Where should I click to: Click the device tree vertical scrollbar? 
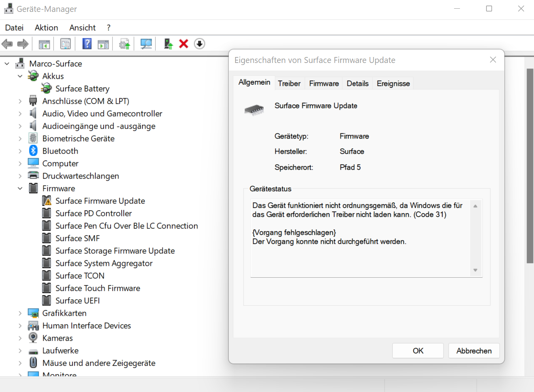(530, 166)
